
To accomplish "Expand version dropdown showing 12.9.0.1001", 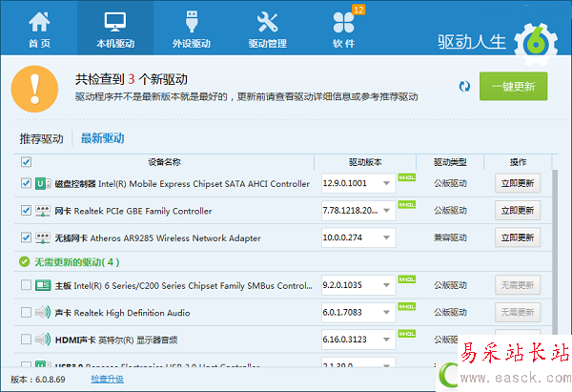I will [x=387, y=184].
